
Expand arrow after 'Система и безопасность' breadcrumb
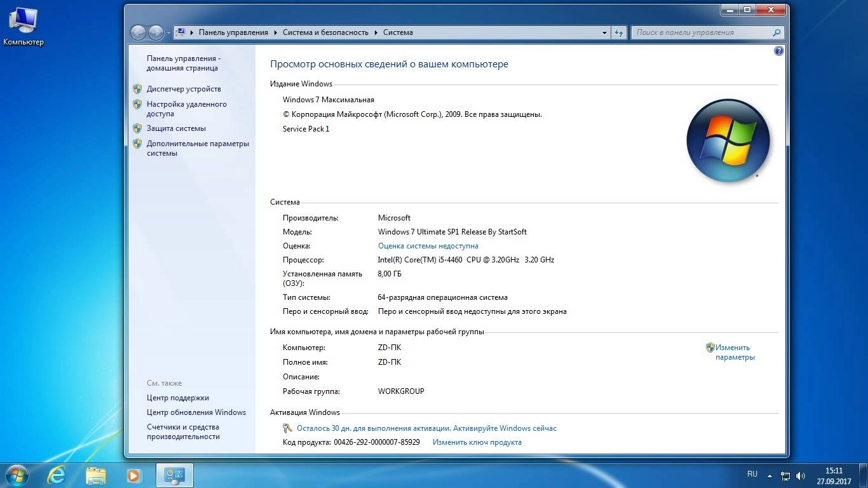(x=376, y=32)
